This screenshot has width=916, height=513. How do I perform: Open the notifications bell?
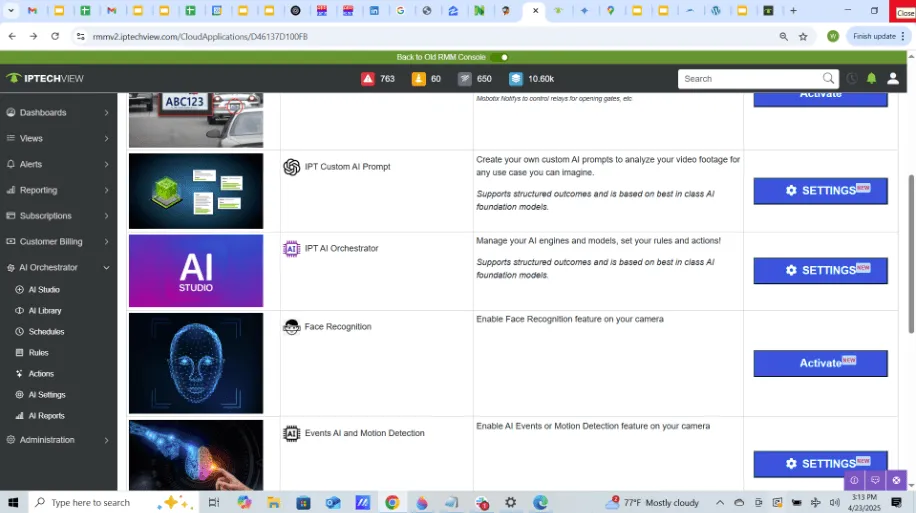[x=871, y=78]
